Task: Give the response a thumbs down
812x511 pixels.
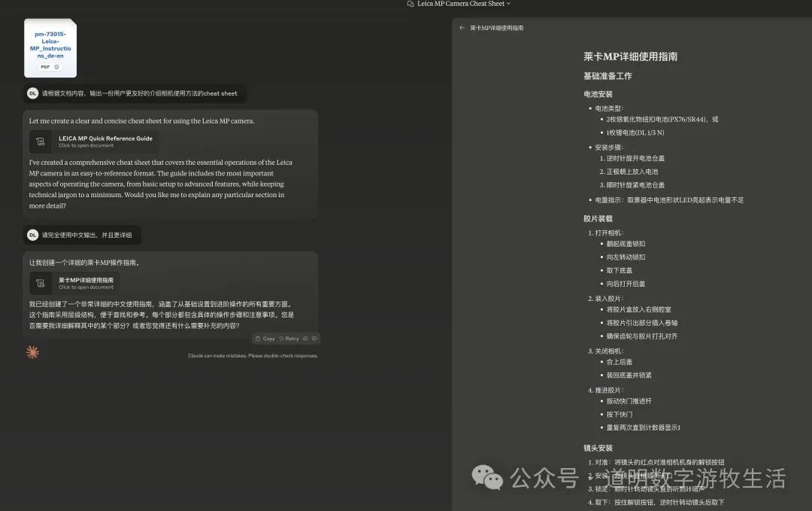Action: (x=315, y=339)
